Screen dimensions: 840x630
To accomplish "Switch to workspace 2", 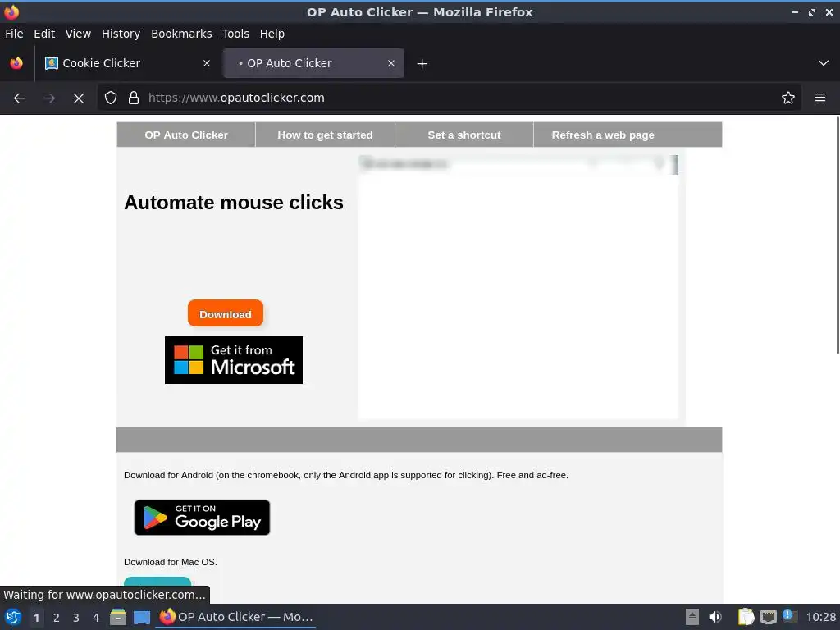I will (57, 618).
